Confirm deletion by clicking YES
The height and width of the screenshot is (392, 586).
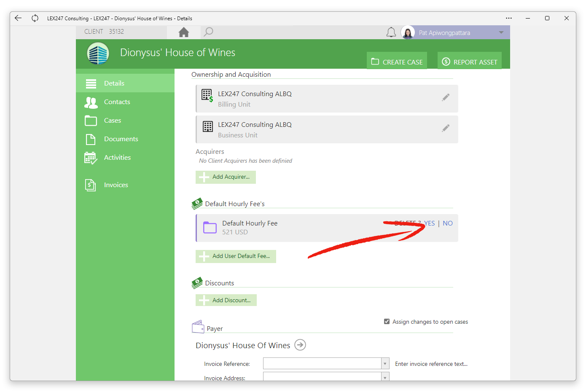point(429,223)
